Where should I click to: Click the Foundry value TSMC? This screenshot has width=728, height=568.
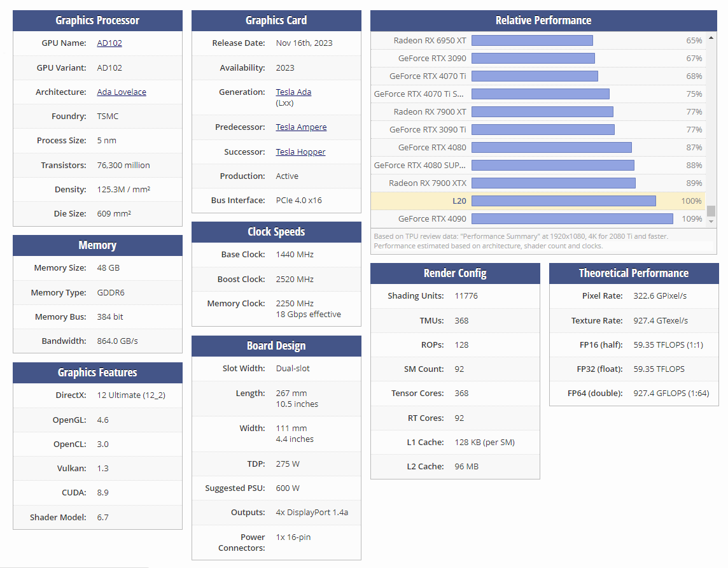coord(108,116)
